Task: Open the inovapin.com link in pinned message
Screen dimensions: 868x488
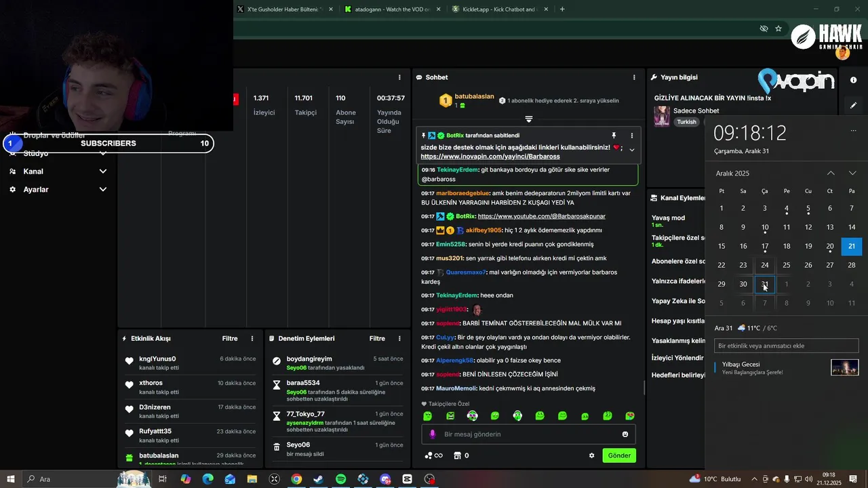Action: click(x=490, y=157)
